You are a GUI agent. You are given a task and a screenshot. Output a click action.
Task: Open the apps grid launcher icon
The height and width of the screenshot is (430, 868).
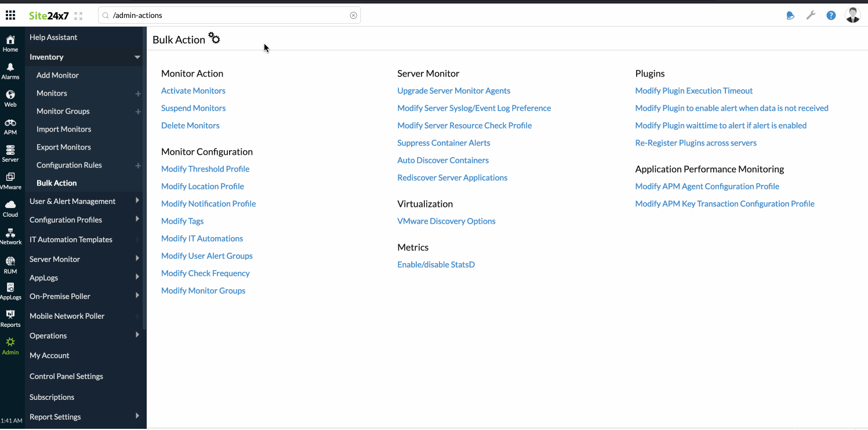(x=10, y=15)
